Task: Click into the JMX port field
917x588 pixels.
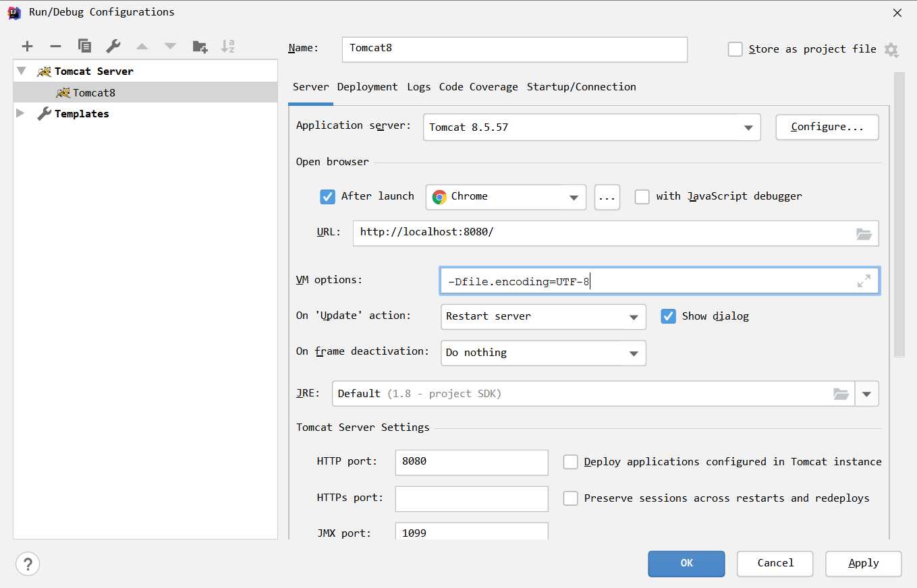Action: click(472, 531)
